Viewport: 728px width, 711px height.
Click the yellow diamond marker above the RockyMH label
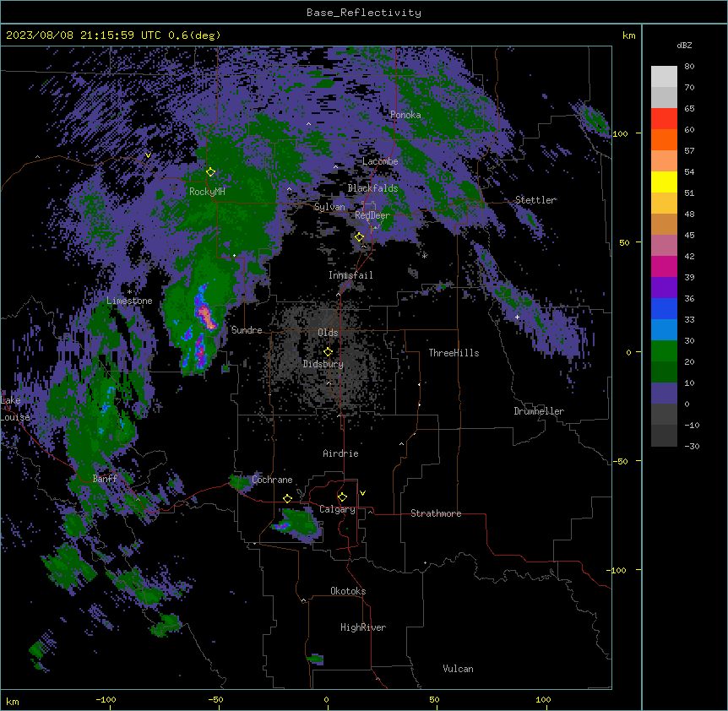point(210,171)
